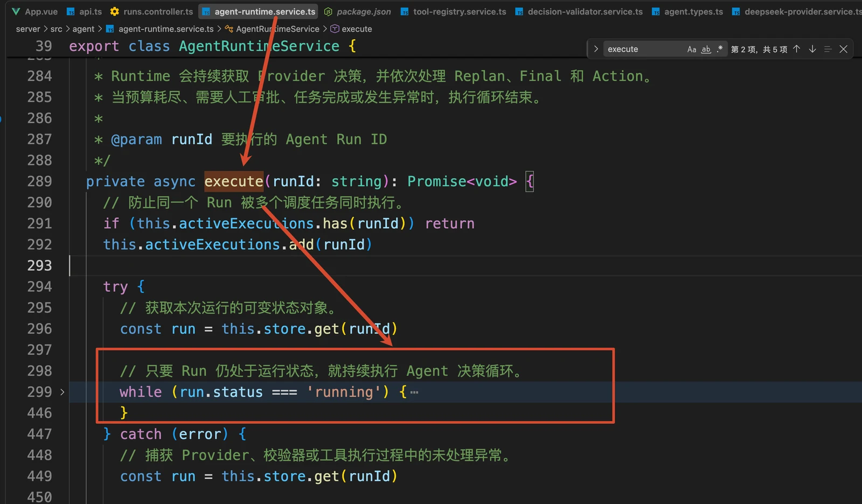
Task: Click the gear icon on runs.controller.ts tab
Action: [x=114, y=11]
